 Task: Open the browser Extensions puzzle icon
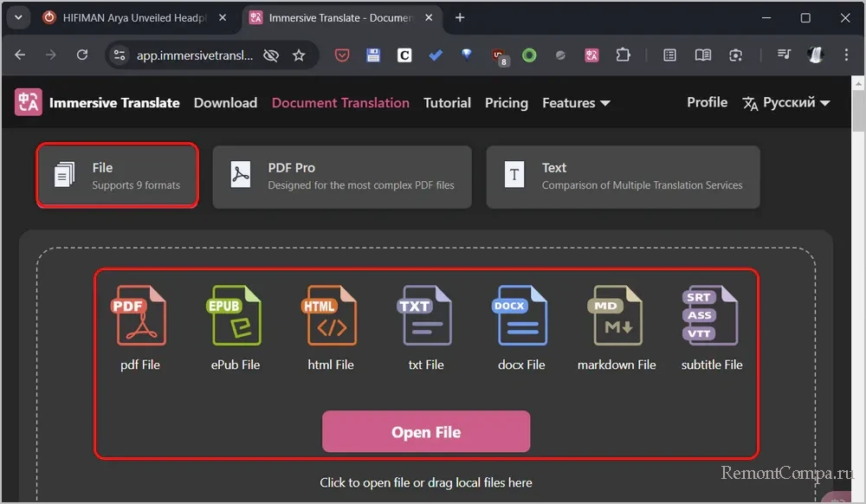coord(624,55)
